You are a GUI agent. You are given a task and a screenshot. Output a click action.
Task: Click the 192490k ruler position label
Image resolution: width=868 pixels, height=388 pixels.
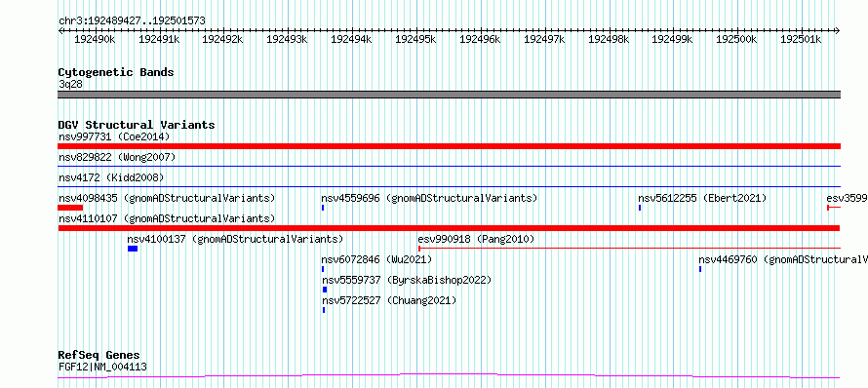click(95, 39)
